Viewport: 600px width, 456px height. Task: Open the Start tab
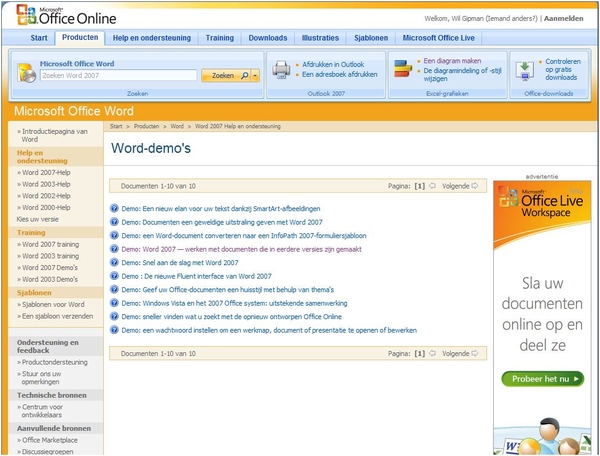[39, 38]
